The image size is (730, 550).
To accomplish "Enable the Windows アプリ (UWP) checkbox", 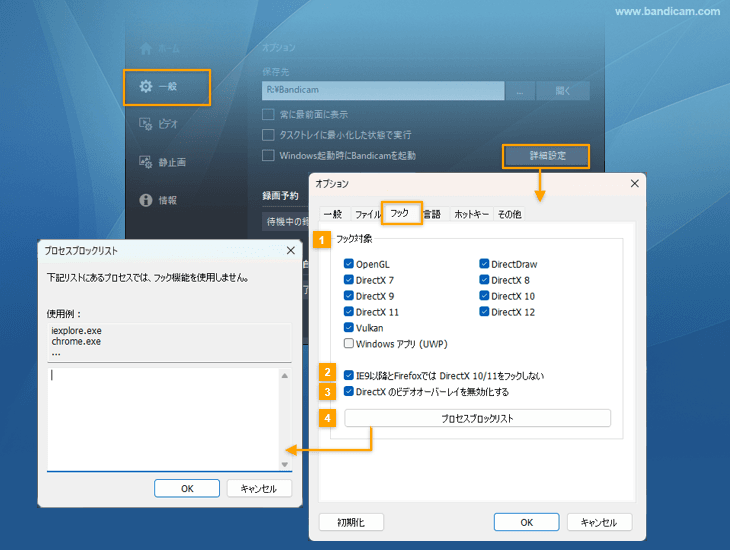I will click(349, 343).
